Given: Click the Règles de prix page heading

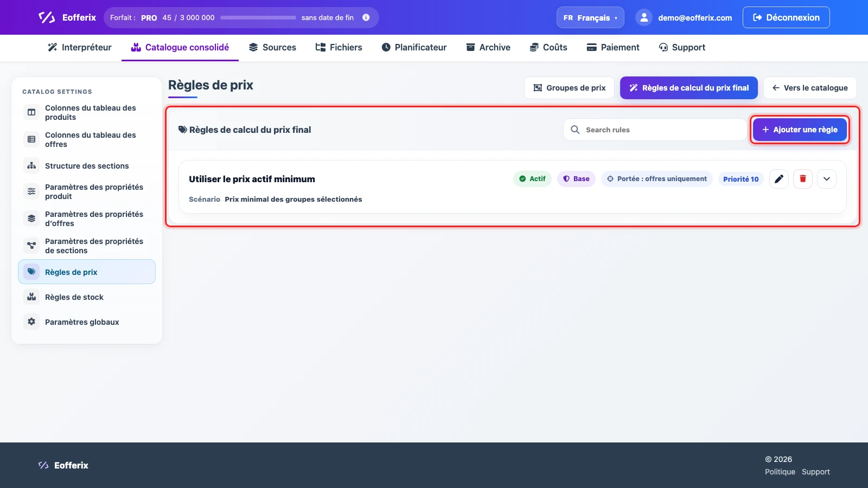Looking at the screenshot, I should pos(210,85).
